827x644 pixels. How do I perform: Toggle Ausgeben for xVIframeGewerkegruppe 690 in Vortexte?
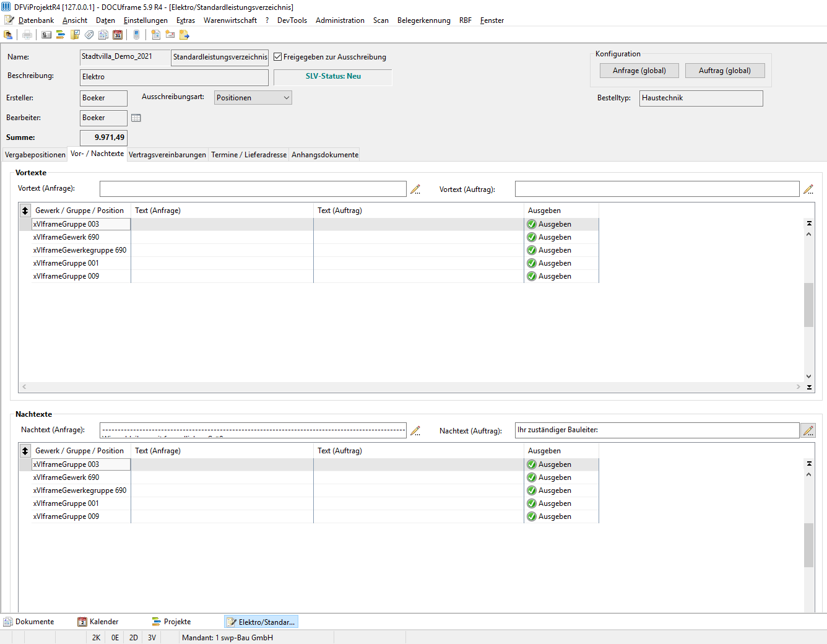pos(532,250)
